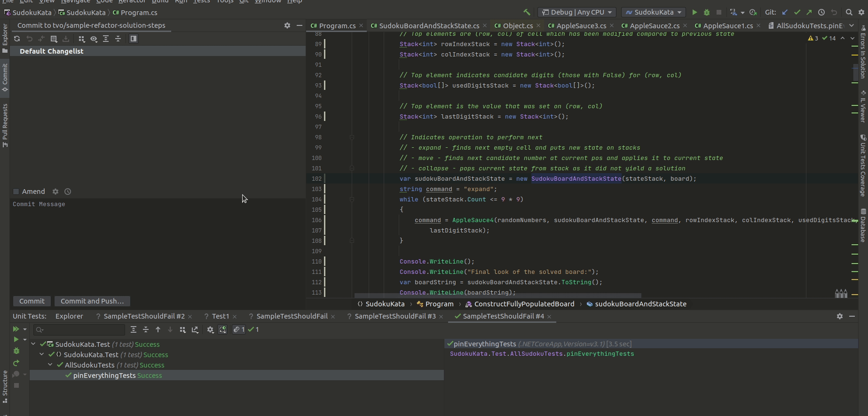Toggle the passed tests filter
The image size is (868, 416).
click(x=253, y=329)
